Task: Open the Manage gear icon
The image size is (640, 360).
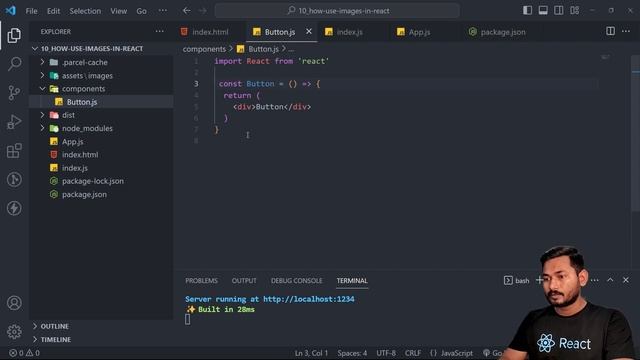Action: coord(14,331)
